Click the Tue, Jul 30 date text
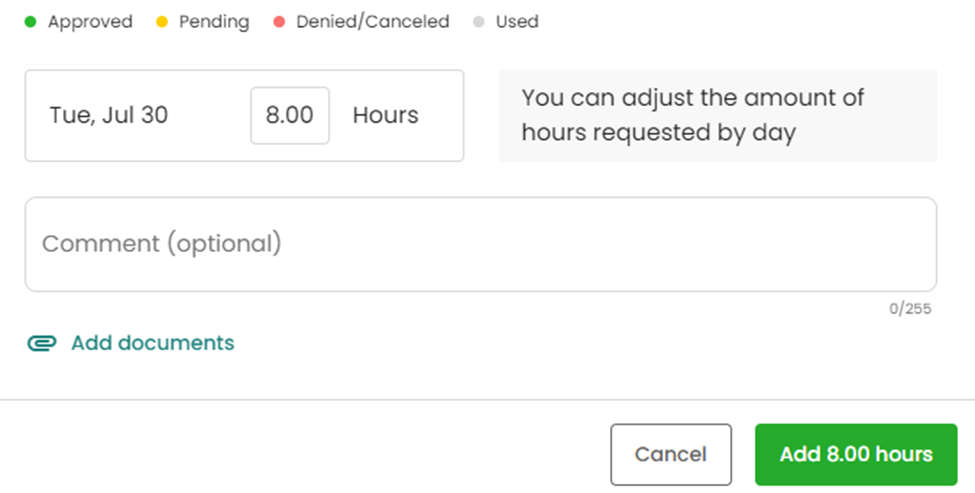 click(x=109, y=115)
